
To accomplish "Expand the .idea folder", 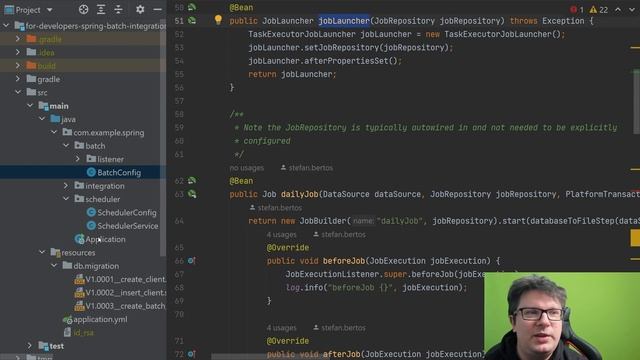I will pyautogui.click(x=18, y=52).
